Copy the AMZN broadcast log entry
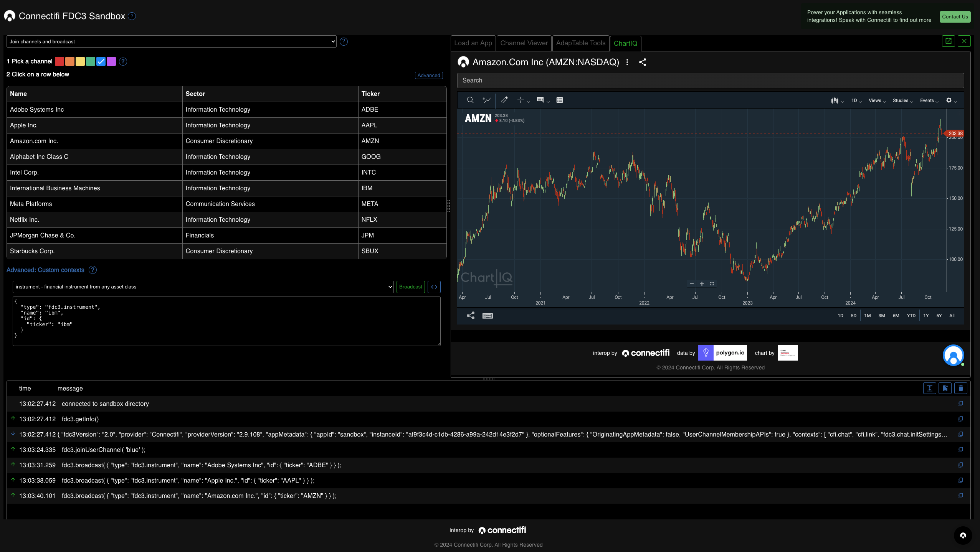 (961, 496)
